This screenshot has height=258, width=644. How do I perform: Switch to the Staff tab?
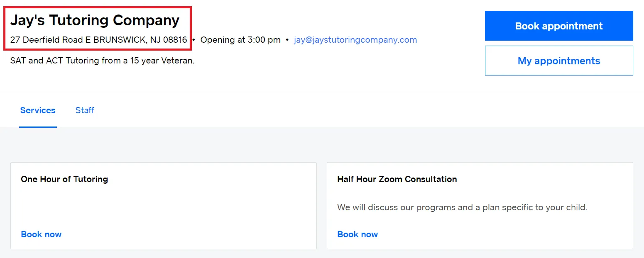[85, 110]
